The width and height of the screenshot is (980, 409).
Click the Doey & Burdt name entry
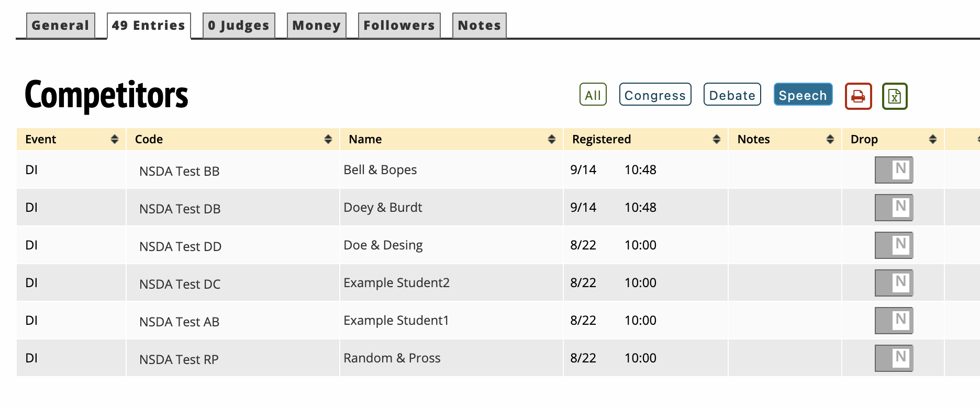[383, 208]
